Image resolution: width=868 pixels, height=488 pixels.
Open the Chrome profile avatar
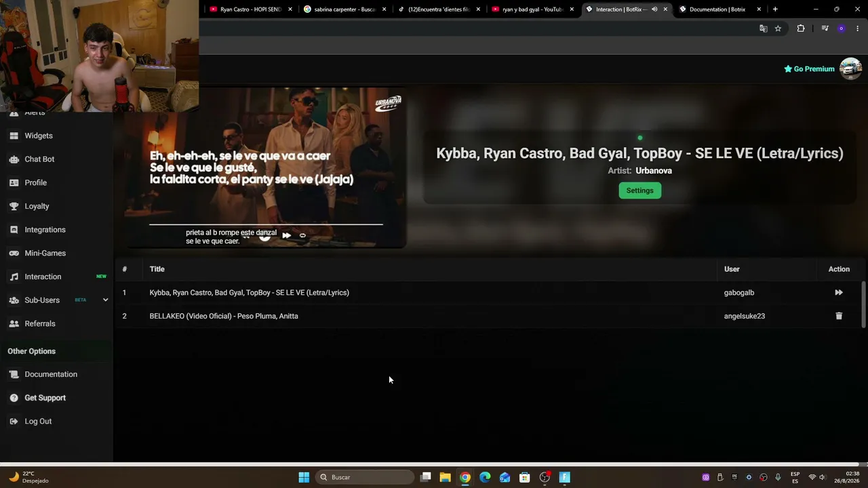[x=842, y=28]
